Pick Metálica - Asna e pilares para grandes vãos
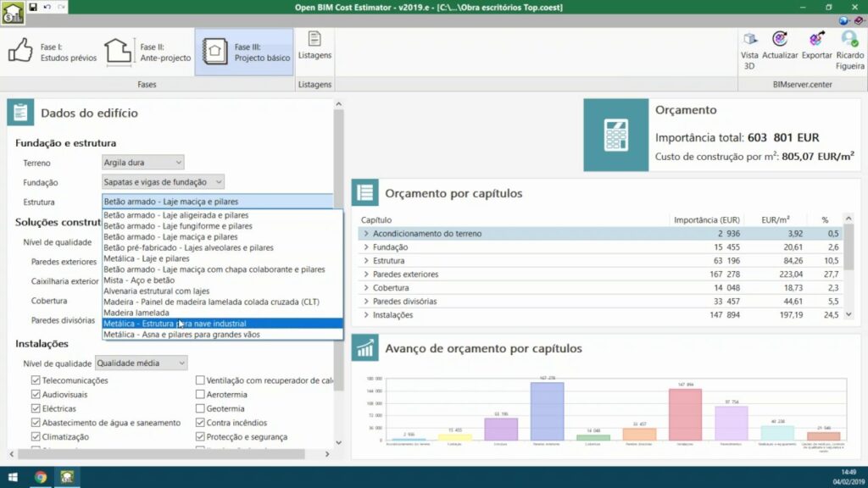 pyautogui.click(x=181, y=335)
